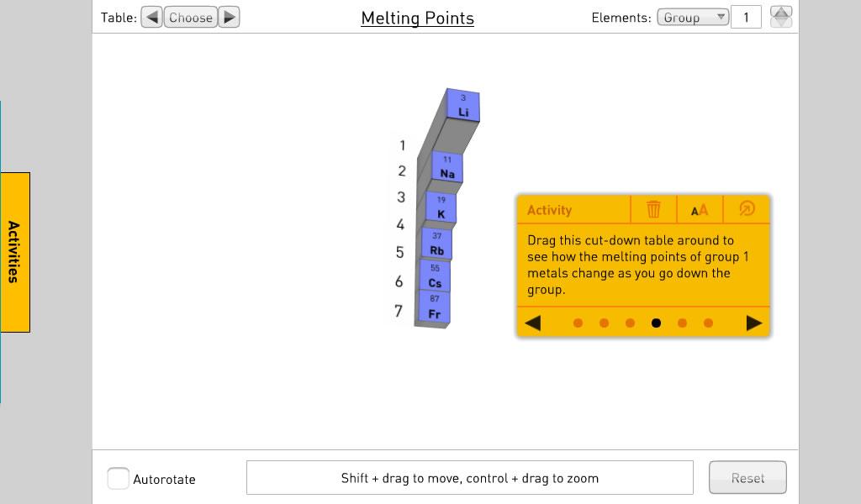This screenshot has width=861, height=504.
Task: Enable the Autorotate checkbox
Action: click(x=119, y=479)
